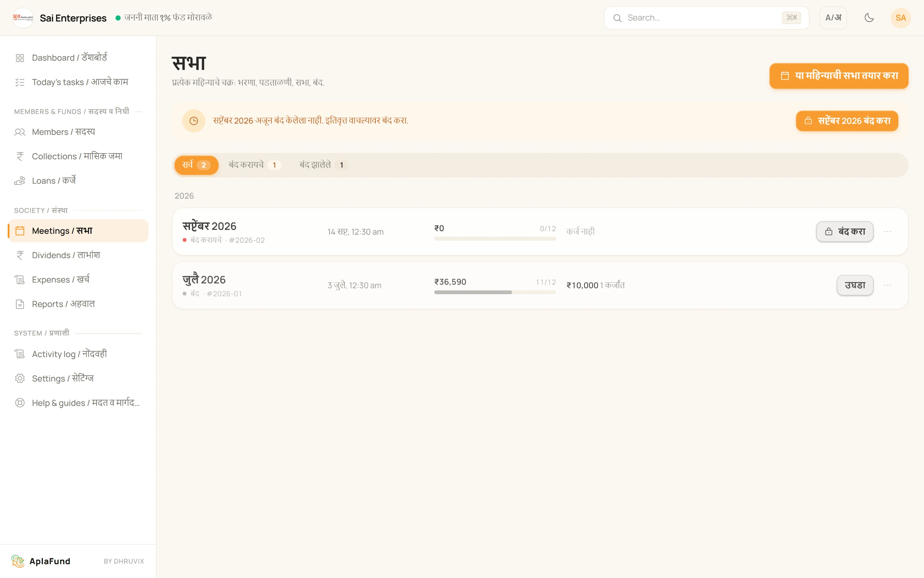Switch language with A/अ button
The image size is (924, 578).
(833, 18)
